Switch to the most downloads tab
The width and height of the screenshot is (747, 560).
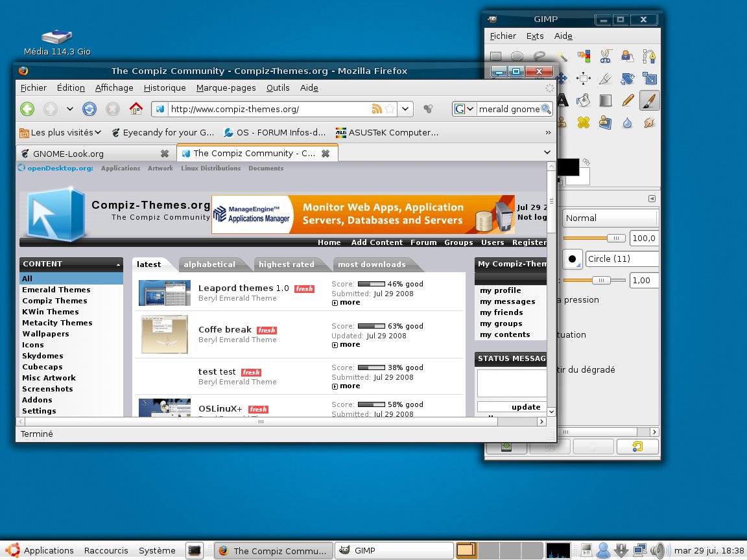click(x=372, y=264)
